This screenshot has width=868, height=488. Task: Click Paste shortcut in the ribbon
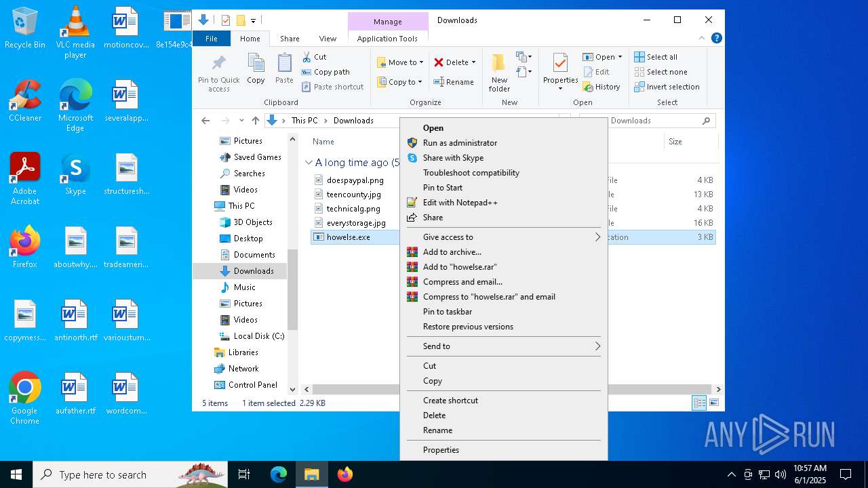[x=333, y=87]
